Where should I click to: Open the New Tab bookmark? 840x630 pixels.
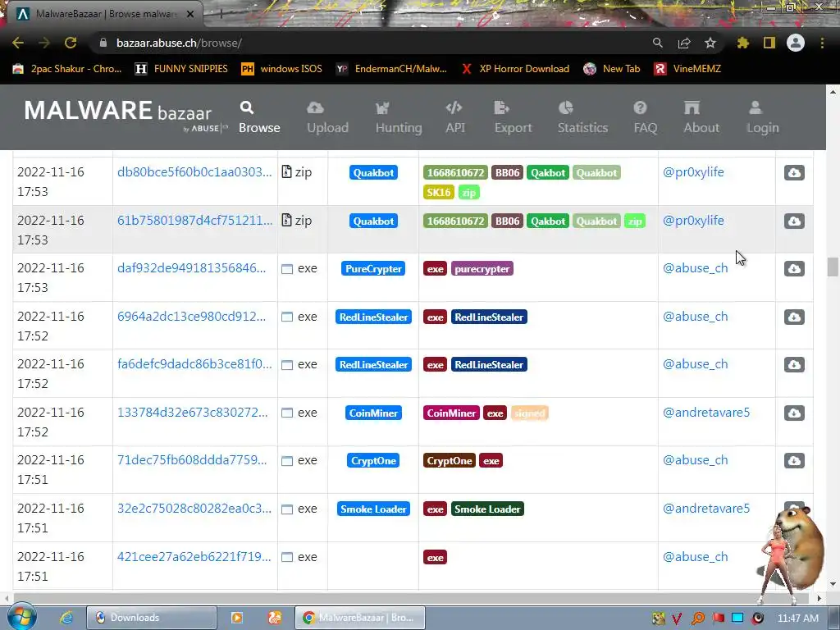[x=612, y=69]
